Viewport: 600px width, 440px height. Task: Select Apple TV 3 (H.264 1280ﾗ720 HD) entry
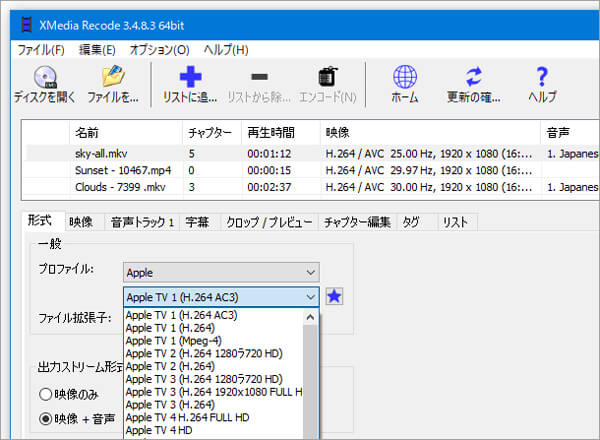[214, 379]
